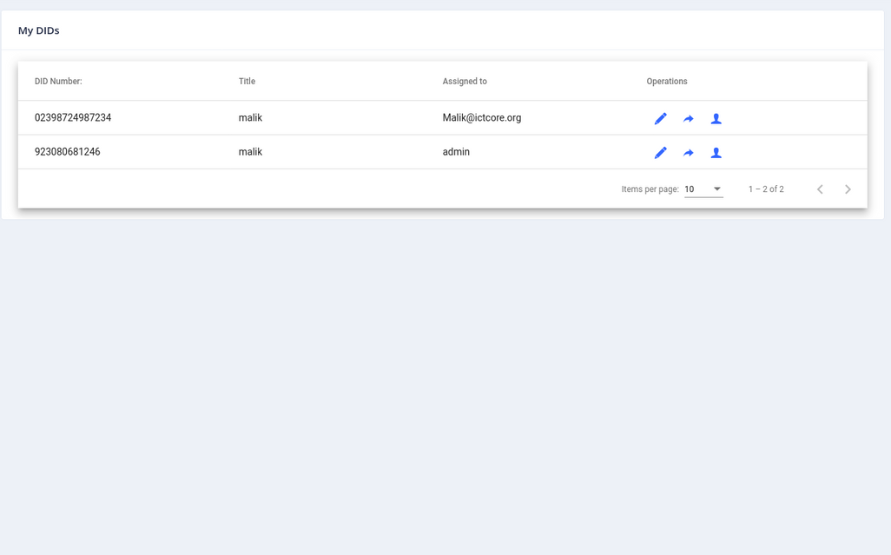Go to next page of DIDs
This screenshot has width=891, height=555.
[x=847, y=189]
